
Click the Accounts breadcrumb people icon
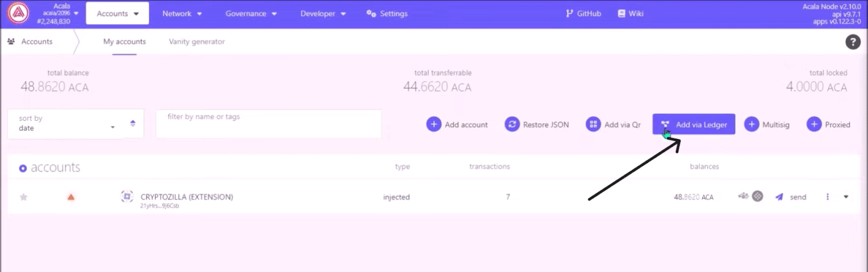point(11,41)
